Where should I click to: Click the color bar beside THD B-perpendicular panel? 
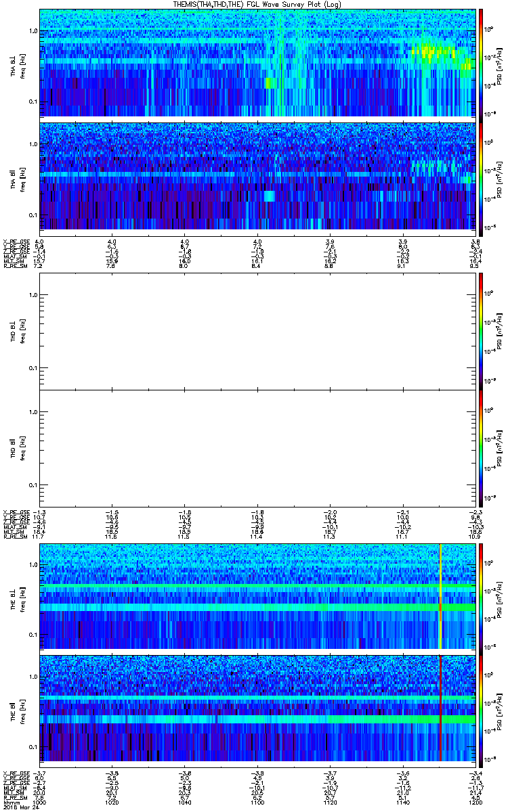tap(480, 331)
